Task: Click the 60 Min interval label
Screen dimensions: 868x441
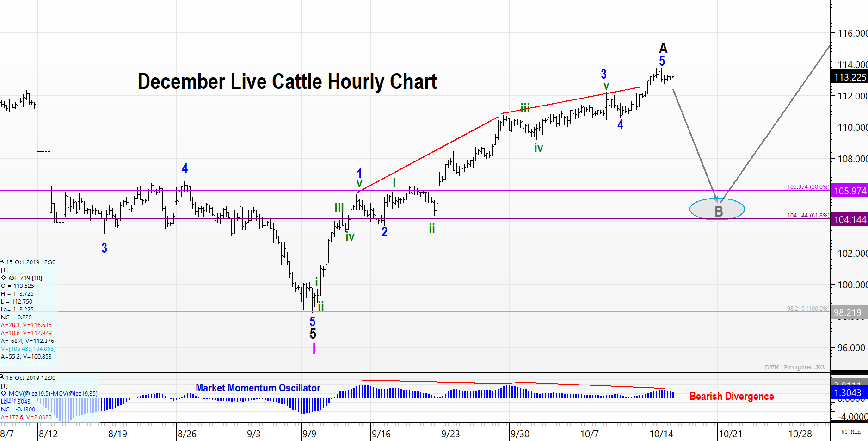Action: 851,432
